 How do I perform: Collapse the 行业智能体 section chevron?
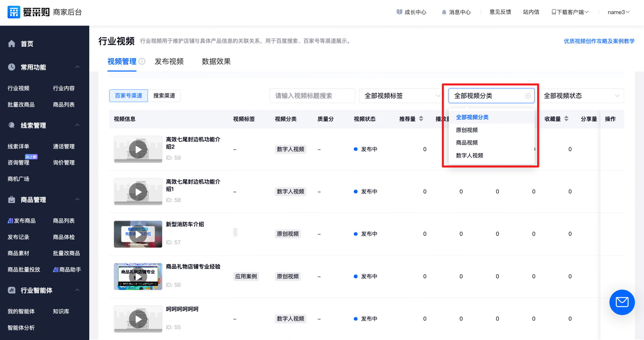[77, 290]
